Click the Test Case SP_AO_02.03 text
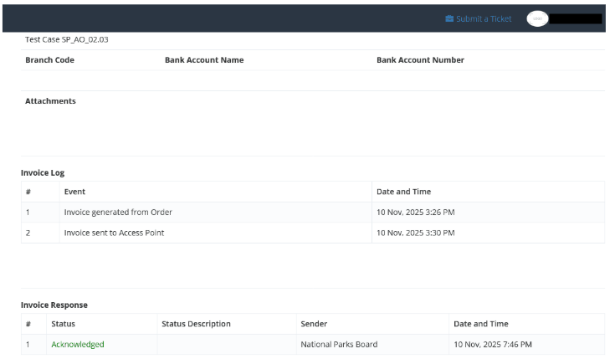615x364 pixels. 67,39
